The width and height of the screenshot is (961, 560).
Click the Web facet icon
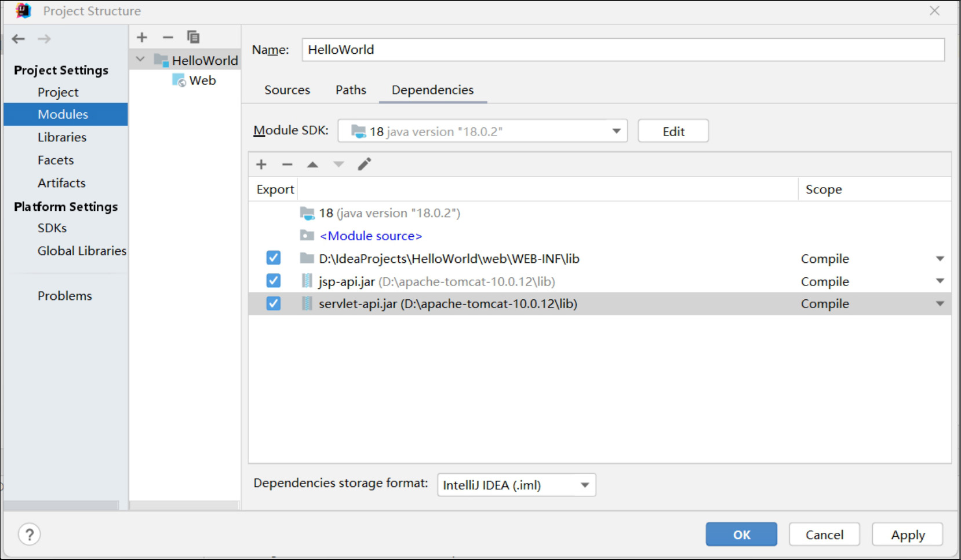coord(179,80)
